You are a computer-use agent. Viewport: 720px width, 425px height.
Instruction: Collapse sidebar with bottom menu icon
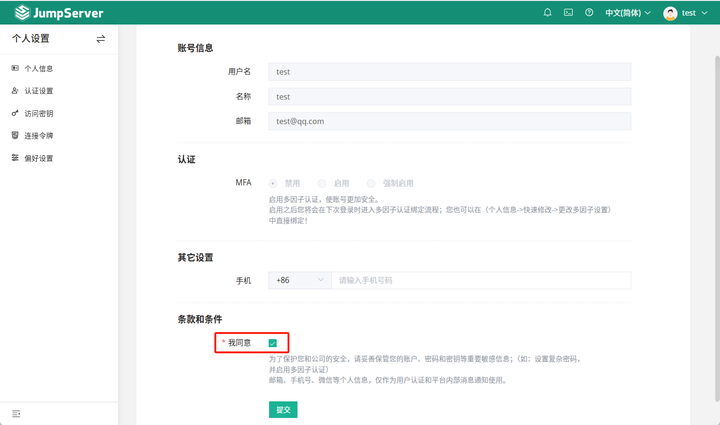pos(16,414)
